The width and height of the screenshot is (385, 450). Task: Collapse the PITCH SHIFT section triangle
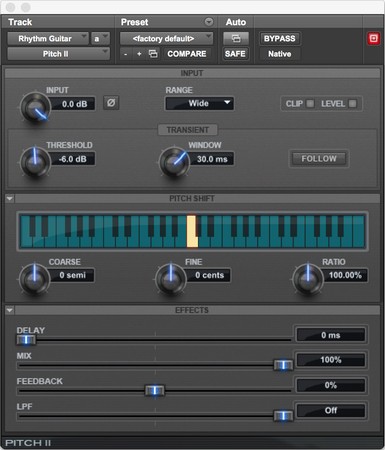(10, 199)
